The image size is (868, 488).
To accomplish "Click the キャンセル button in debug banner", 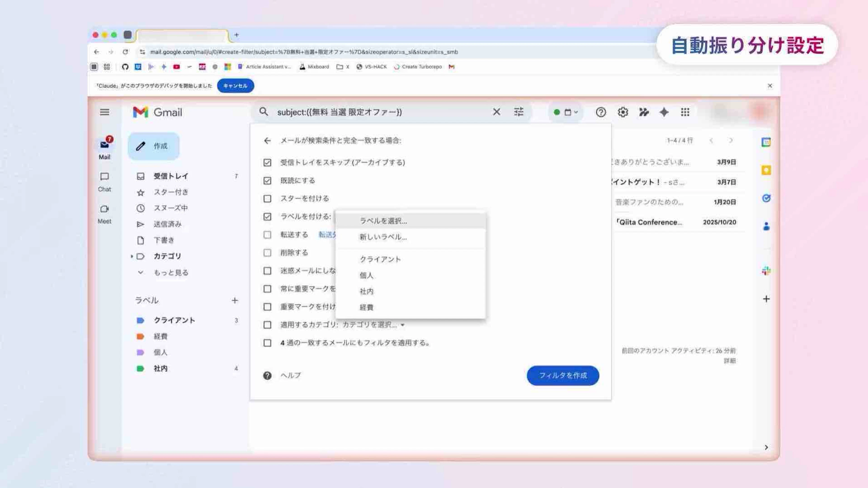I will coord(235,86).
